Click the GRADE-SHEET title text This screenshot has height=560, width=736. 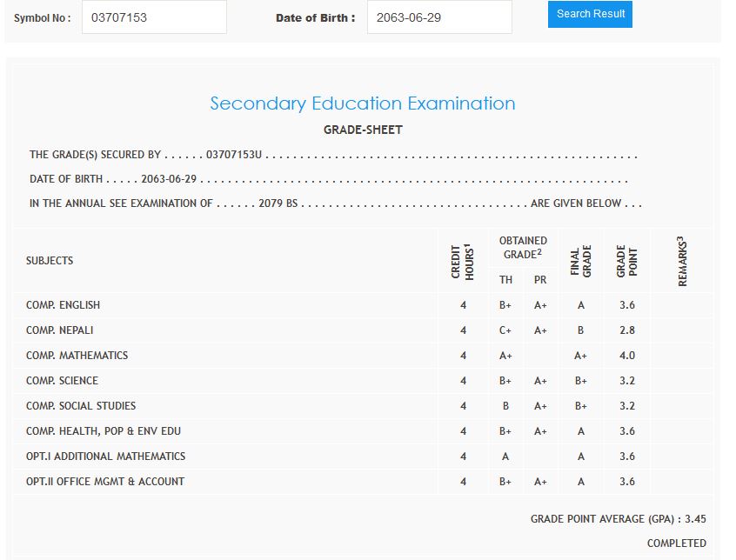363,130
